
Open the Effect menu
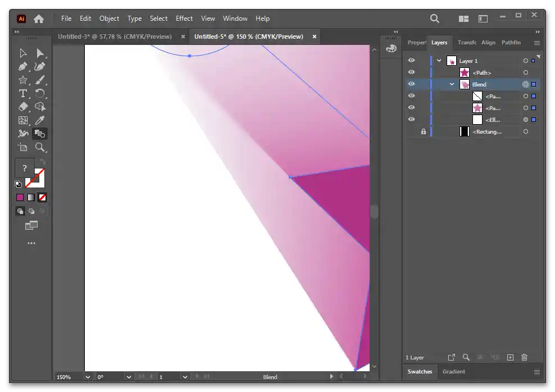coord(184,19)
